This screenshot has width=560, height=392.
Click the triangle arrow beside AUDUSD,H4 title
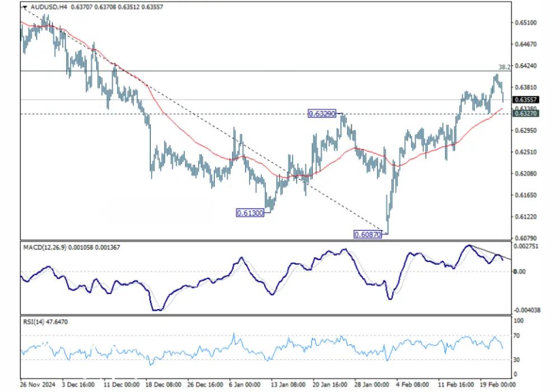24,8
